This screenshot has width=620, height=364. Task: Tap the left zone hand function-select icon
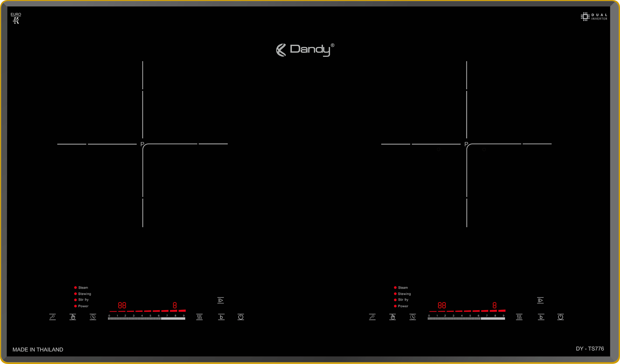tap(73, 317)
